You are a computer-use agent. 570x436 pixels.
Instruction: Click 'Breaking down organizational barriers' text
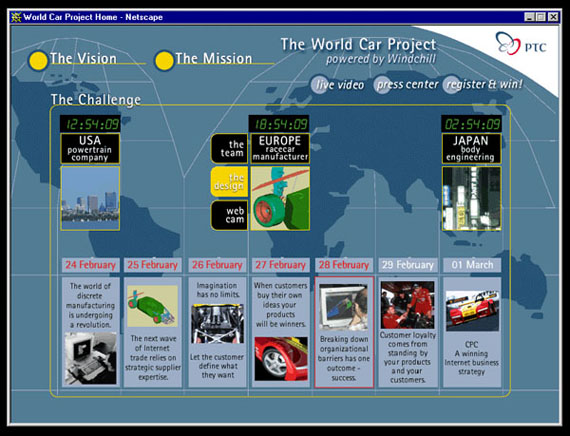[344, 359]
